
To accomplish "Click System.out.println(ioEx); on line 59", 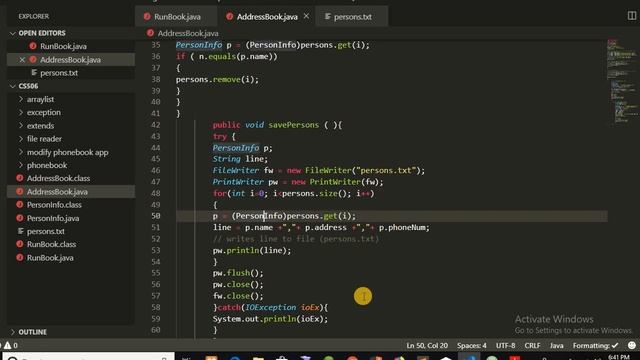I will coord(270,318).
